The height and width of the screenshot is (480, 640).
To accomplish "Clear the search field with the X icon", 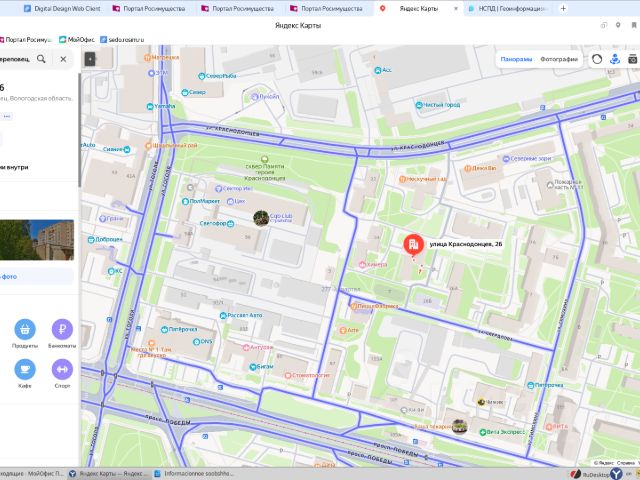I will (63, 59).
